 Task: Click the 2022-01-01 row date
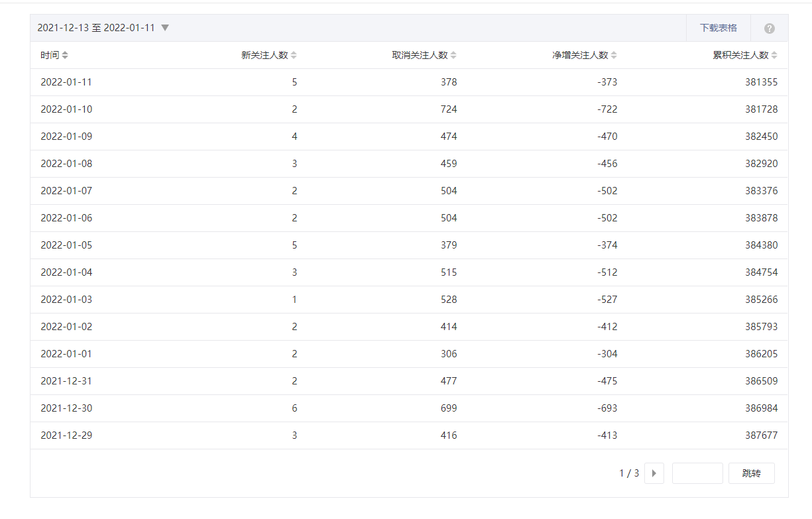[x=66, y=354]
